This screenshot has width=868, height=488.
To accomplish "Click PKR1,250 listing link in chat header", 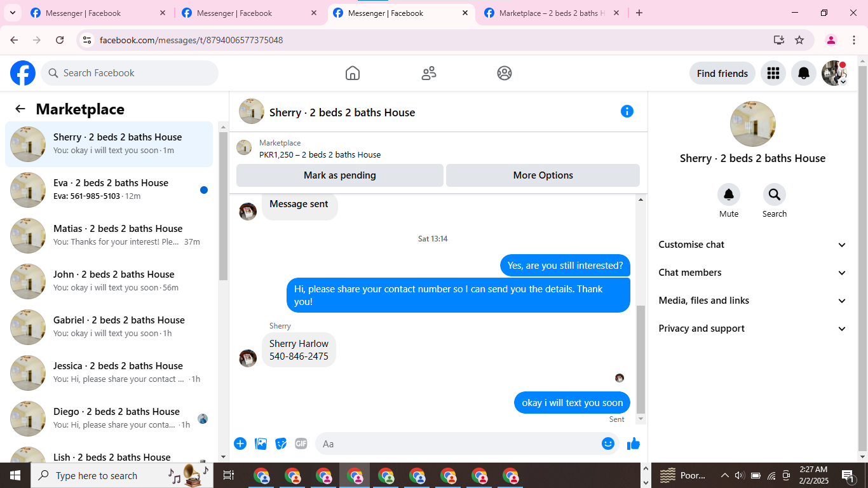I will [320, 154].
